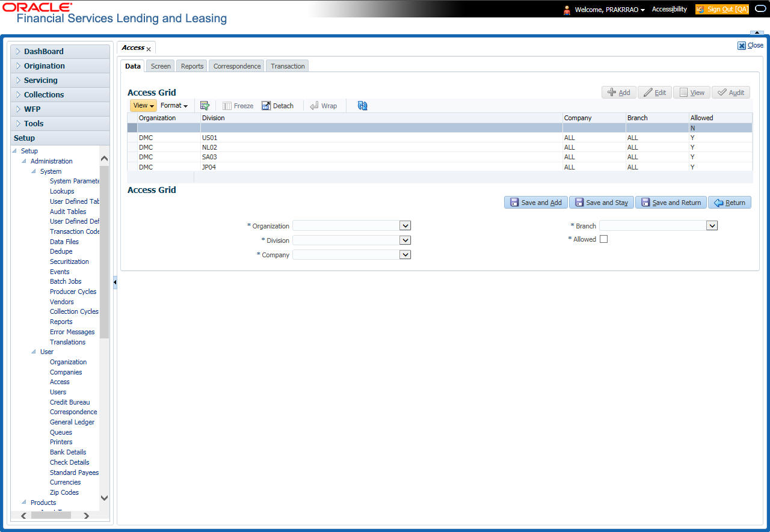The width and height of the screenshot is (770, 532).
Task: Click the grayed View button
Action: [691, 92]
